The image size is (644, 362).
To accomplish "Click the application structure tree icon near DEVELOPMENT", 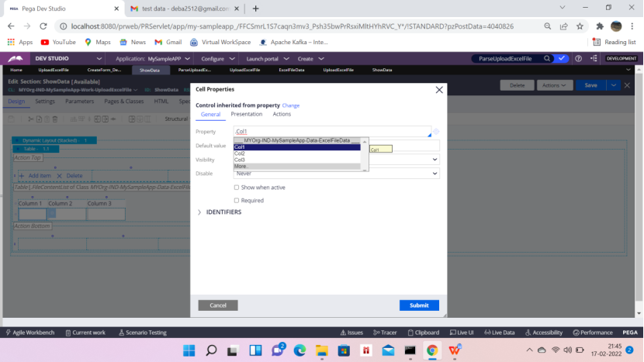I will coord(594,59).
